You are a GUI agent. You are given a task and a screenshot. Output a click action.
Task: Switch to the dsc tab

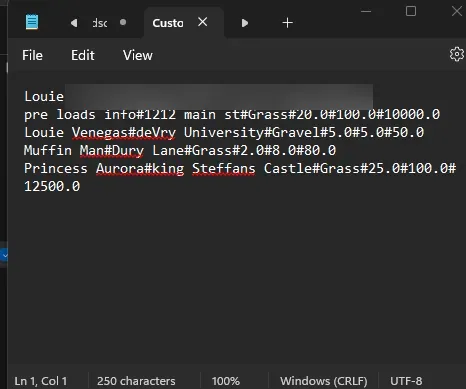[x=100, y=23]
